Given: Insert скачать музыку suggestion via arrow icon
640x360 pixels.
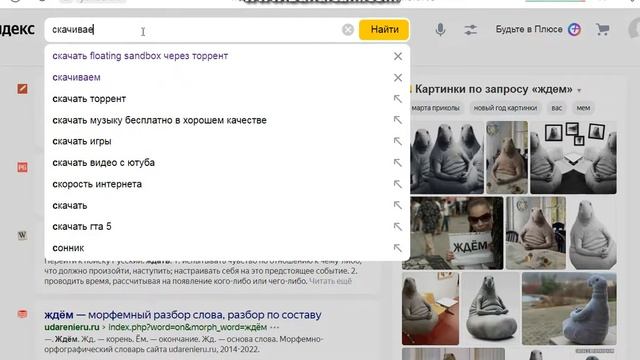Looking at the screenshot, I should [398, 120].
